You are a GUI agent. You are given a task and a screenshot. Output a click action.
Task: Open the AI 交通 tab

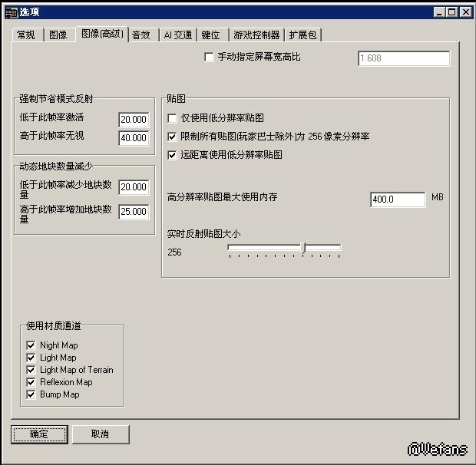178,35
